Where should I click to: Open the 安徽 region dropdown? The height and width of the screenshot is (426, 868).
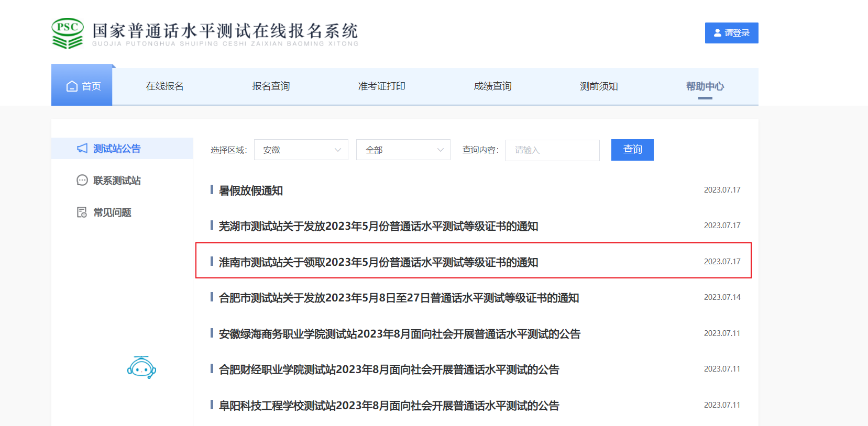pyautogui.click(x=301, y=150)
